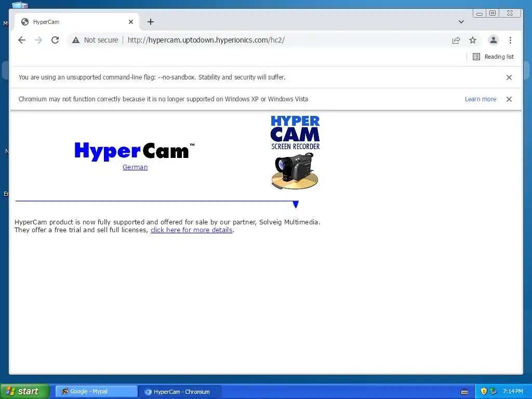Go back to the previous page
The width and height of the screenshot is (532, 399).
click(x=22, y=40)
